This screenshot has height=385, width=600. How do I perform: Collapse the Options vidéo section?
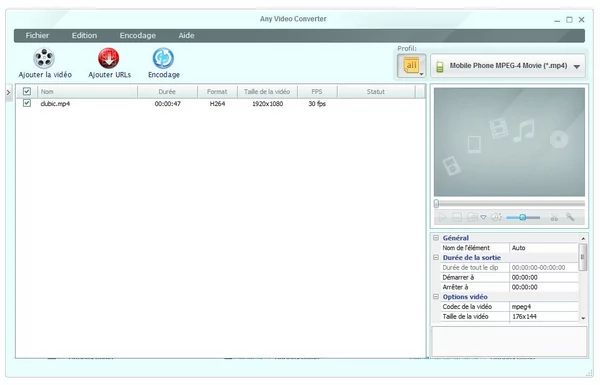point(435,297)
